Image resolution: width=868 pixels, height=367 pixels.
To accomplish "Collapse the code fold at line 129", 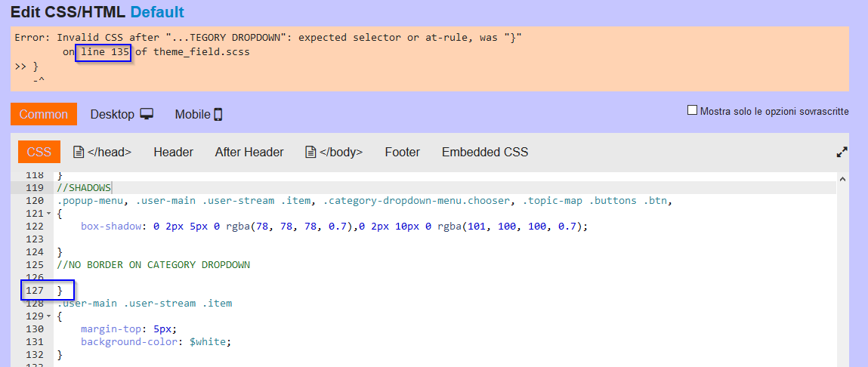I will click(x=49, y=316).
